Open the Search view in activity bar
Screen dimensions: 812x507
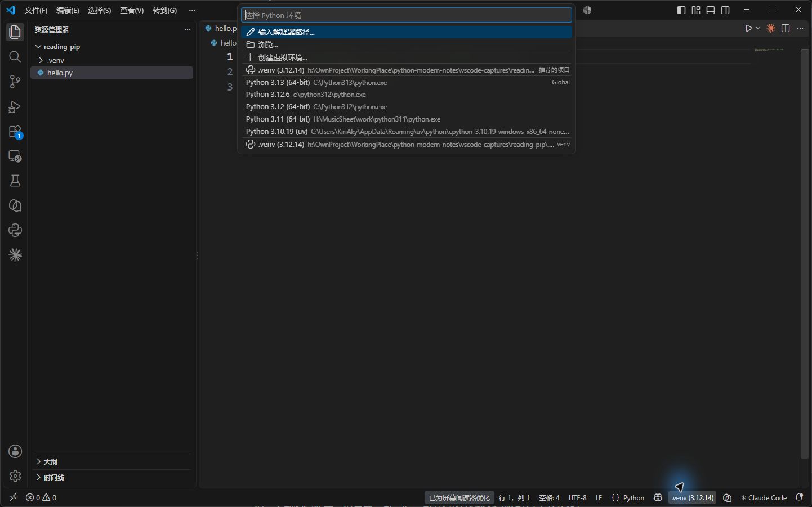15,57
